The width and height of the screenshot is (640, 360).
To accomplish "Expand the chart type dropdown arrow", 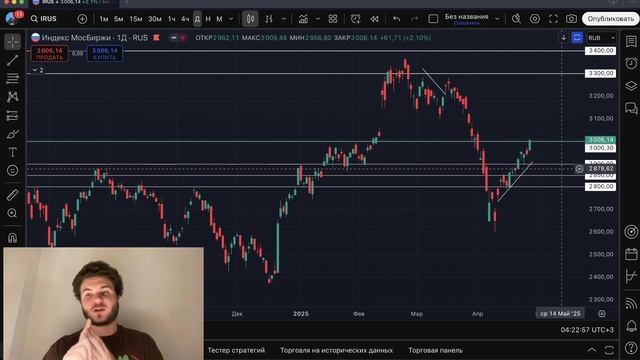I will [284, 19].
